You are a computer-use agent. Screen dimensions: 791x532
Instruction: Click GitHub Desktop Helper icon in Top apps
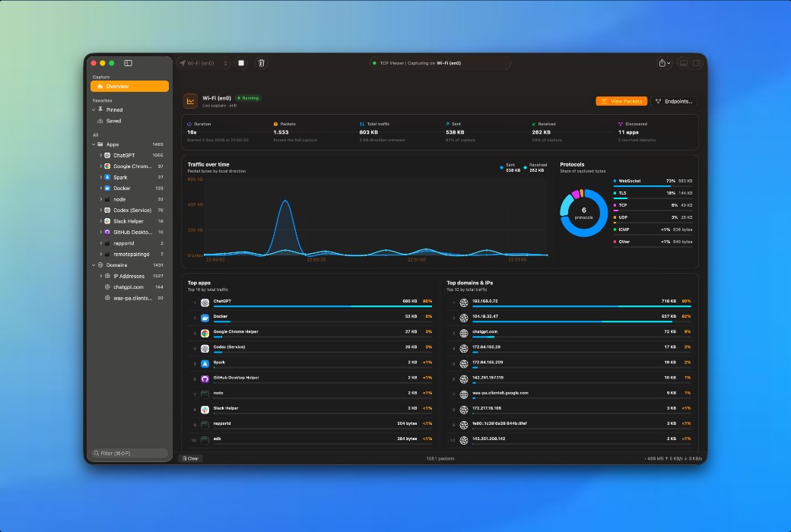tap(205, 379)
